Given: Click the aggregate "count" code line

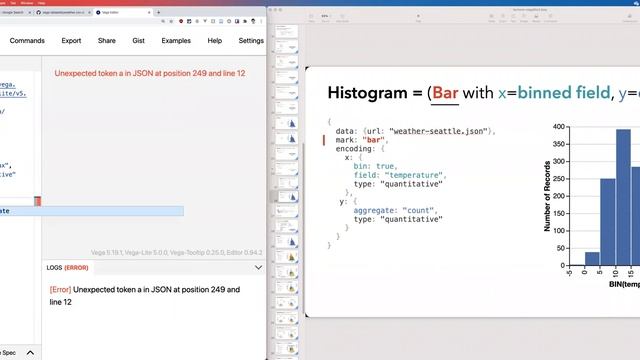Looking at the screenshot, I should pos(395,211).
